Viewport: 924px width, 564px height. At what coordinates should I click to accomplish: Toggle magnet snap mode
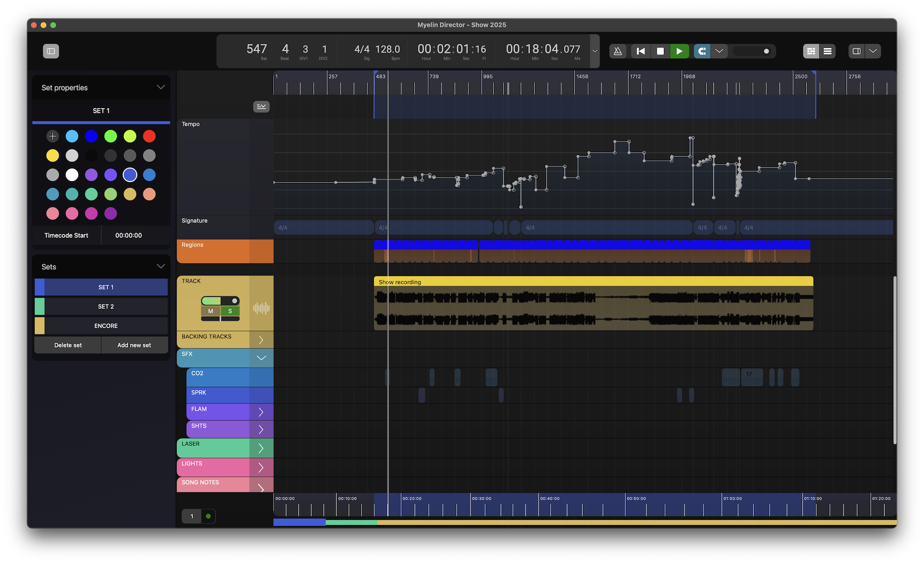click(x=702, y=51)
